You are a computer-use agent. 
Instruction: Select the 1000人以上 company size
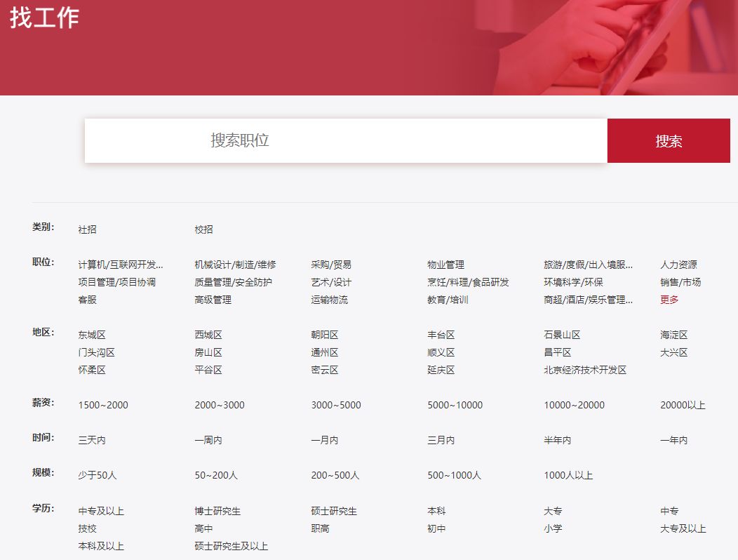pos(568,475)
